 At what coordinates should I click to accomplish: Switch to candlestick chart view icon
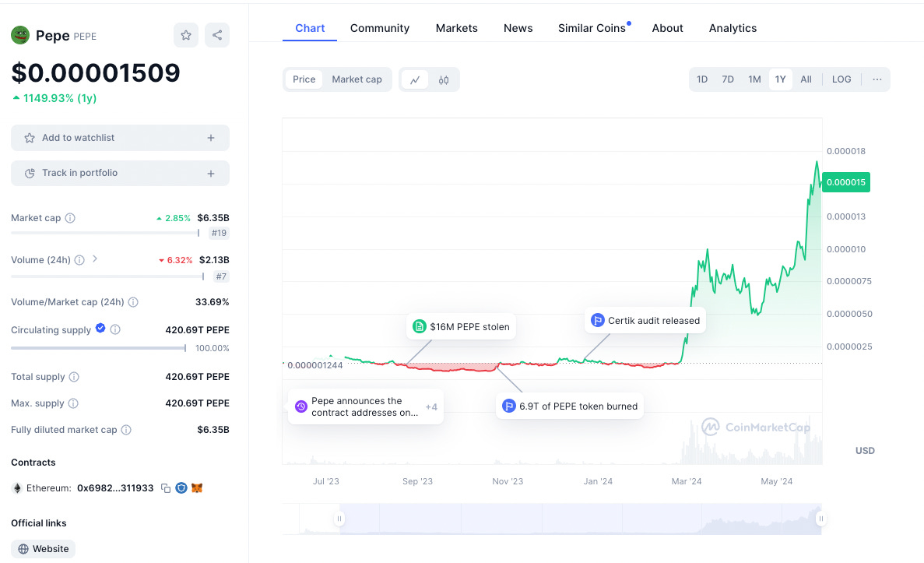444,79
